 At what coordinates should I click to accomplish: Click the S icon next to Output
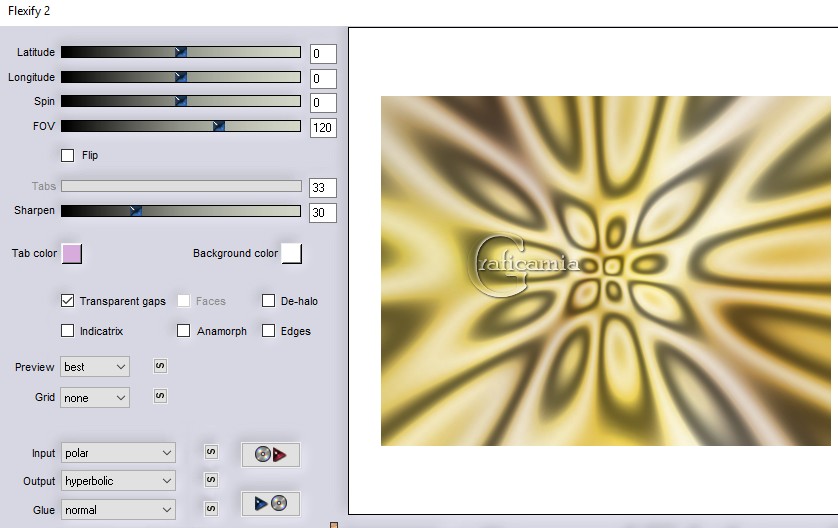coord(211,480)
